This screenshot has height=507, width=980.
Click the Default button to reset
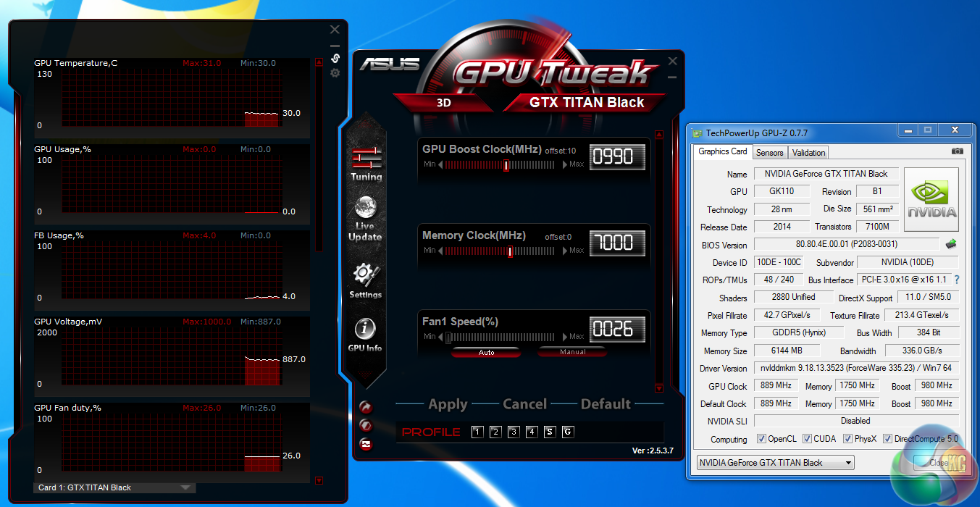[606, 404]
